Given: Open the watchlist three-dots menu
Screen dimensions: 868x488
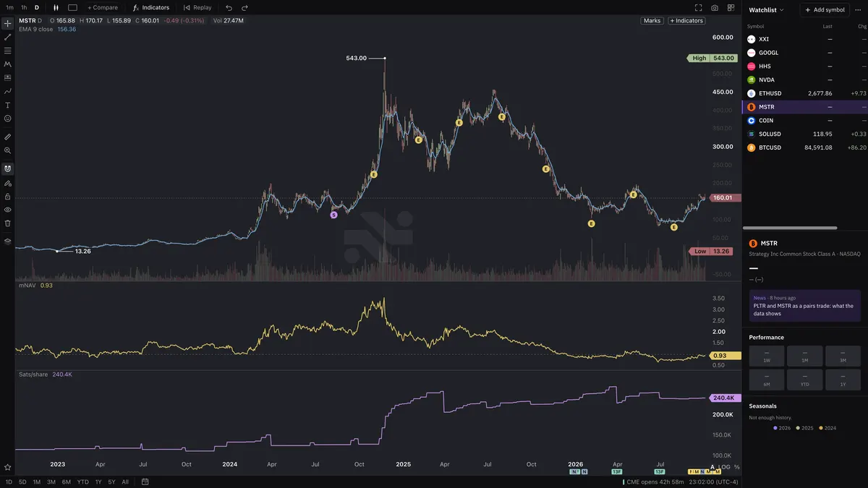Looking at the screenshot, I should (859, 10).
